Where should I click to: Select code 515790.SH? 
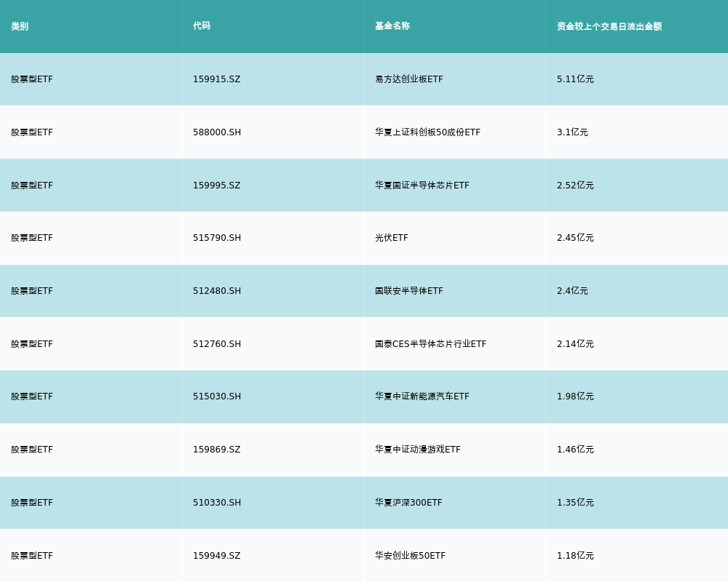pyautogui.click(x=217, y=238)
